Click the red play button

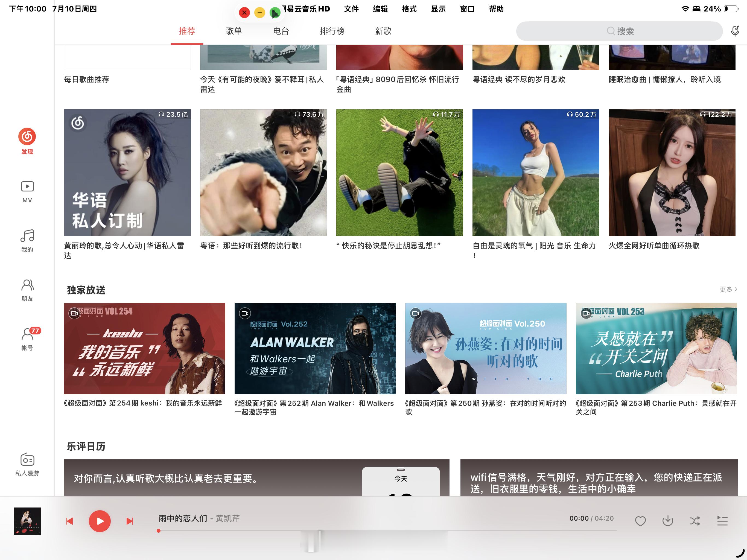[x=100, y=521]
